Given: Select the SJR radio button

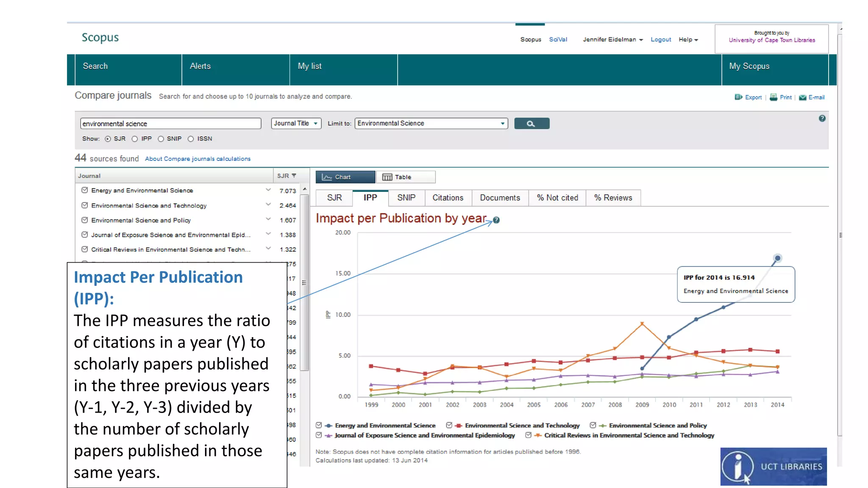Looking at the screenshot, I should coord(108,139).
